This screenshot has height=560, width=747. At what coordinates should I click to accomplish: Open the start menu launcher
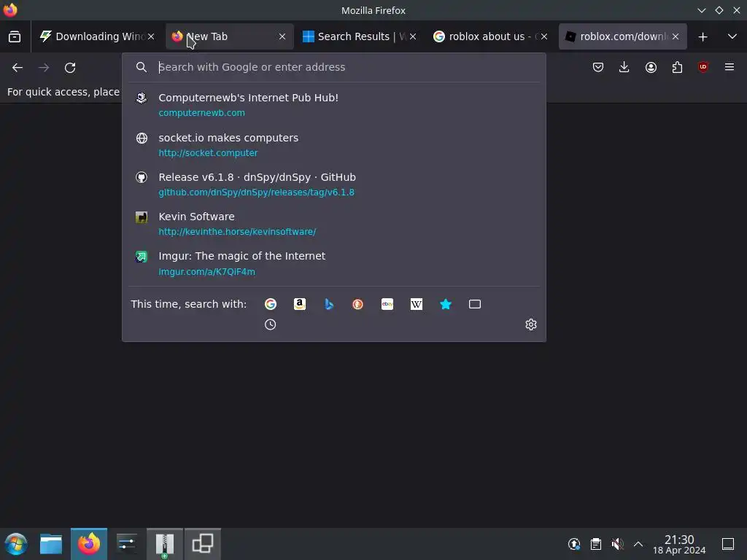[x=16, y=544]
